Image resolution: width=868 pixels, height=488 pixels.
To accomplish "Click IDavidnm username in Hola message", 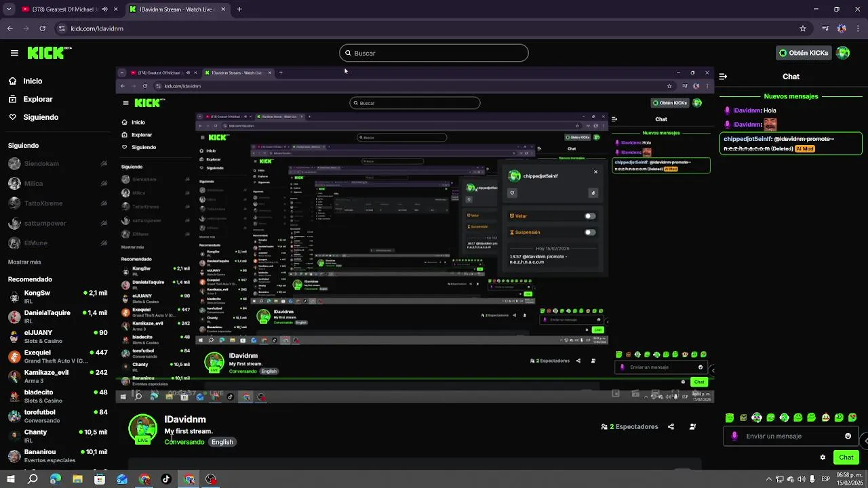I will coord(747,110).
